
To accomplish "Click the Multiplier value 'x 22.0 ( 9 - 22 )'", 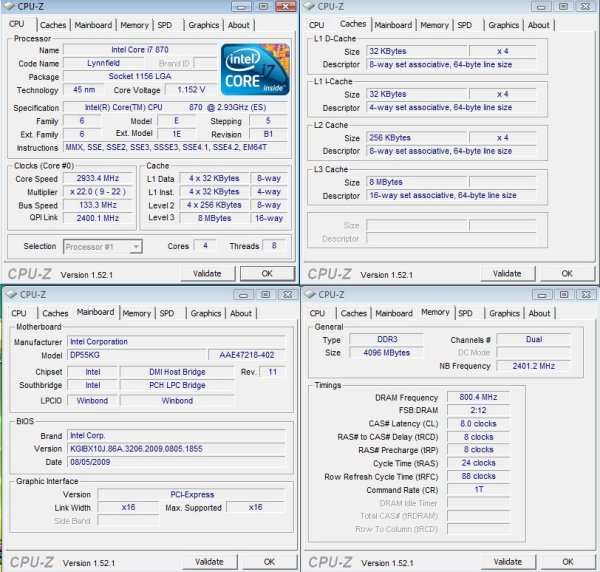I will [x=98, y=192].
